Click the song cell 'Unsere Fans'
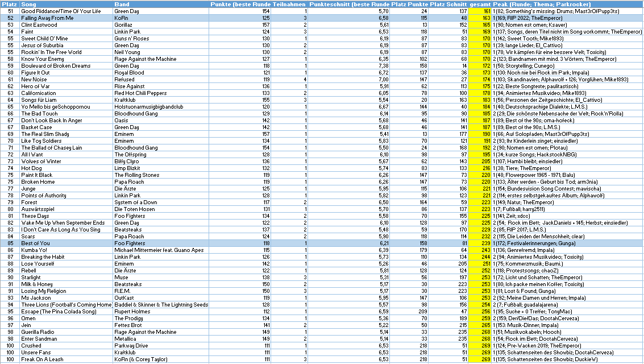The height and width of the screenshot is (364, 644). [x=66, y=353]
